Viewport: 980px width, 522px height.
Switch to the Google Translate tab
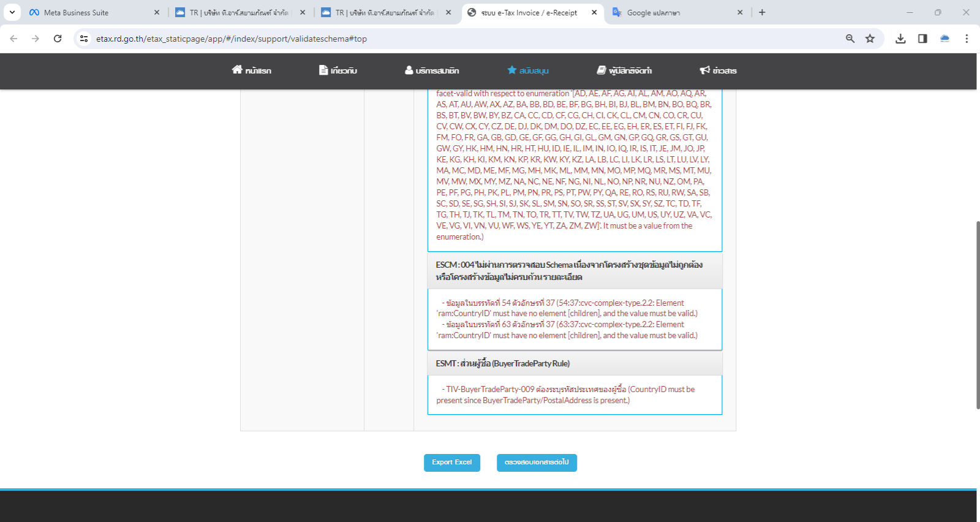676,12
